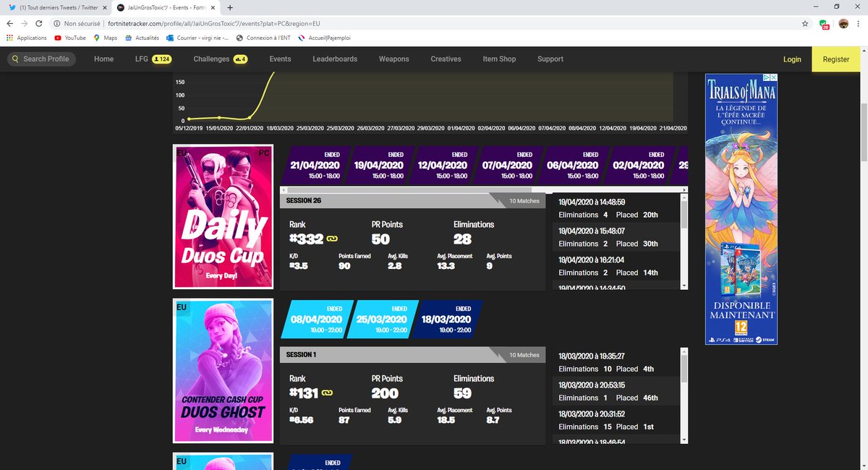
Task: Open the Trials of Mana ad banner
Action: pyautogui.click(x=741, y=209)
